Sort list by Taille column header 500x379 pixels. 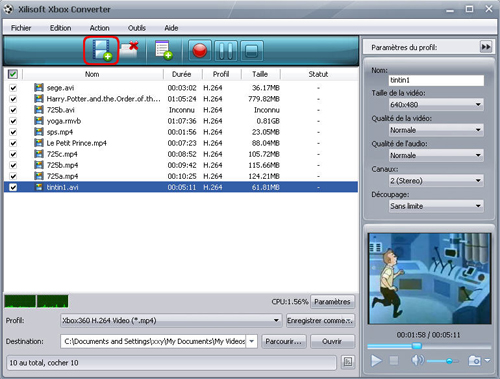pyautogui.click(x=260, y=74)
